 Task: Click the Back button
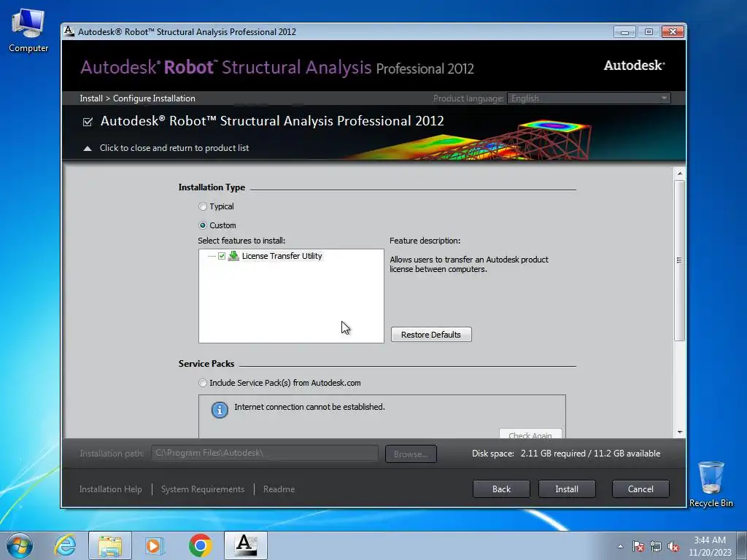click(501, 489)
